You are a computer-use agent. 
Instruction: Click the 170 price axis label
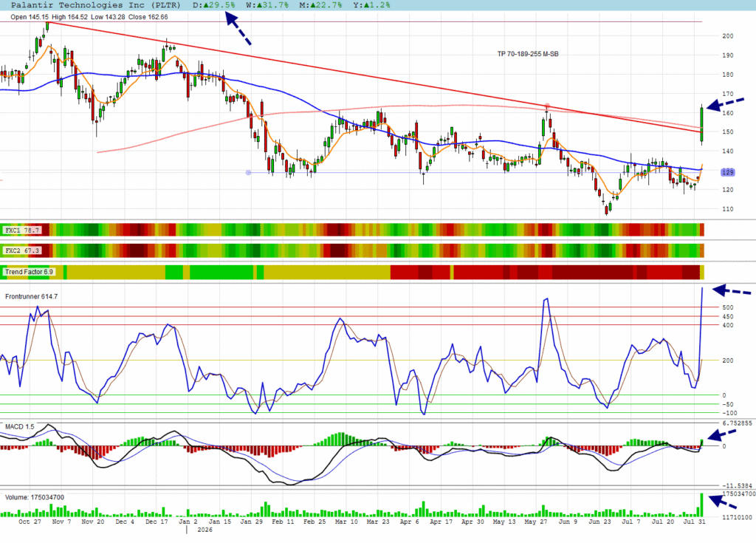pyautogui.click(x=727, y=94)
